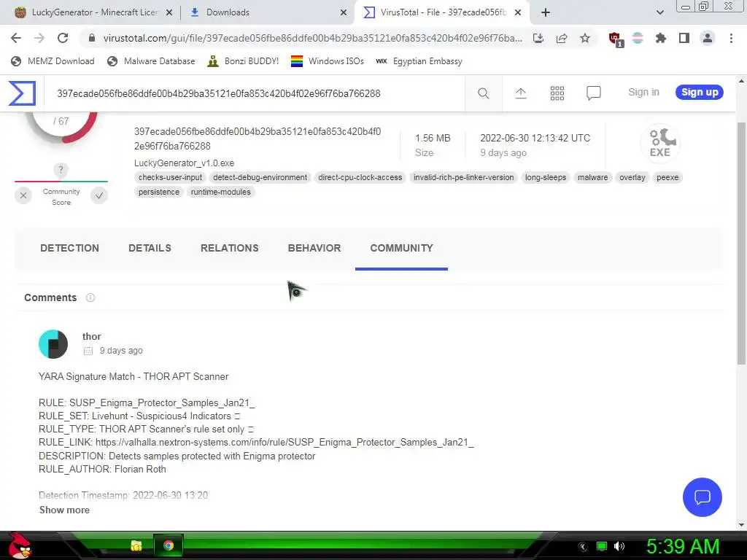Switch to the RELATIONS tab
This screenshot has width=747, height=560.
tap(230, 248)
